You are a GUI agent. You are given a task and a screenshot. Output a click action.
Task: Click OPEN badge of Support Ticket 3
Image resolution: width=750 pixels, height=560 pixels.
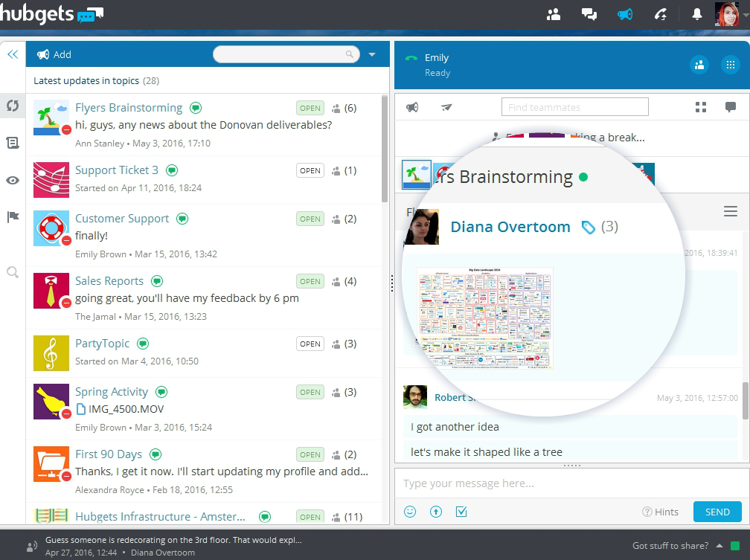click(310, 171)
